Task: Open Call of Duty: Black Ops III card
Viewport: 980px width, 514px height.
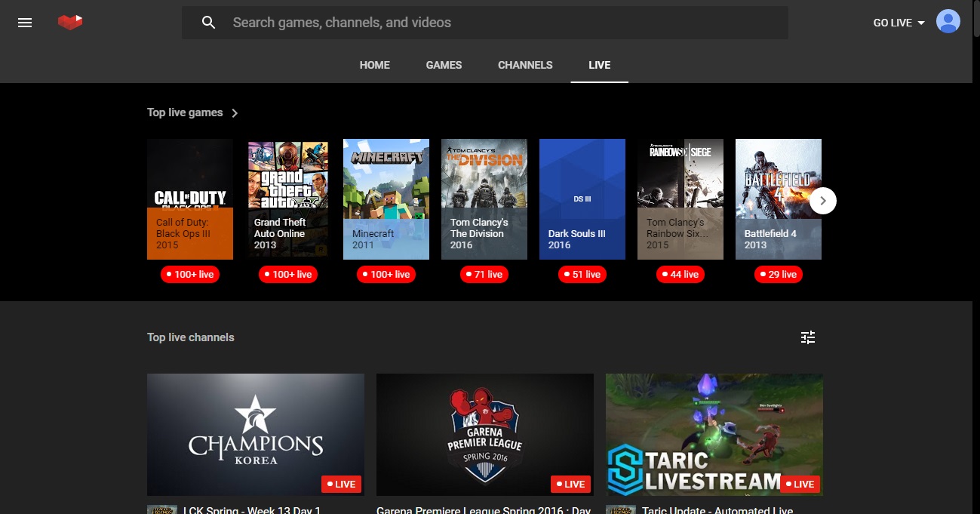Action: pyautogui.click(x=190, y=199)
